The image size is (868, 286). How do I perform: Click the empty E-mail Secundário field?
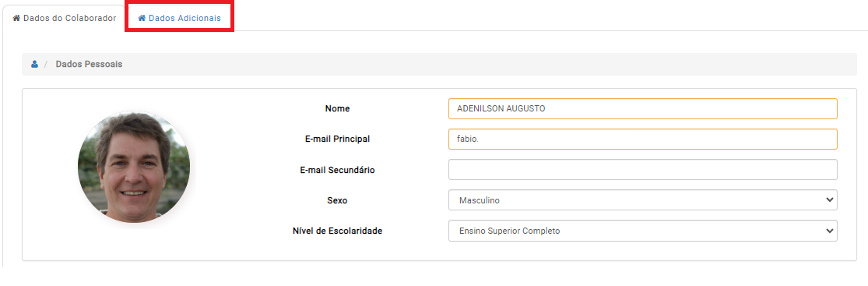click(x=643, y=170)
